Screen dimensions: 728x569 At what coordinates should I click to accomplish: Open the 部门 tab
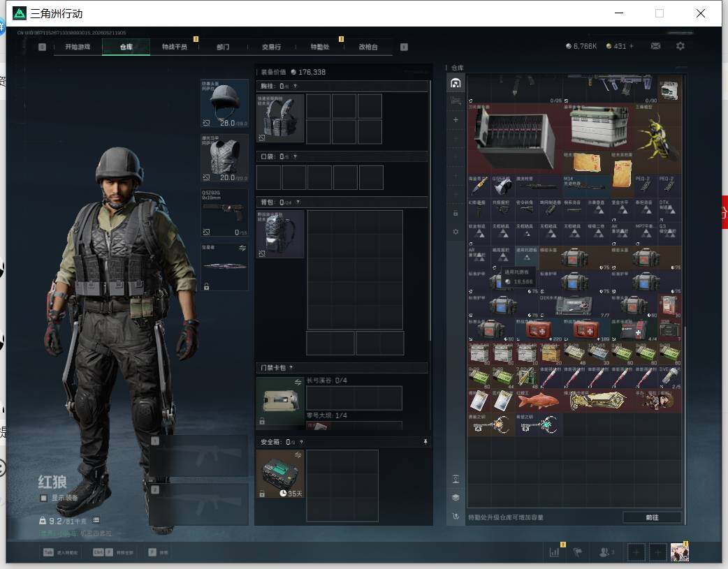(x=223, y=47)
